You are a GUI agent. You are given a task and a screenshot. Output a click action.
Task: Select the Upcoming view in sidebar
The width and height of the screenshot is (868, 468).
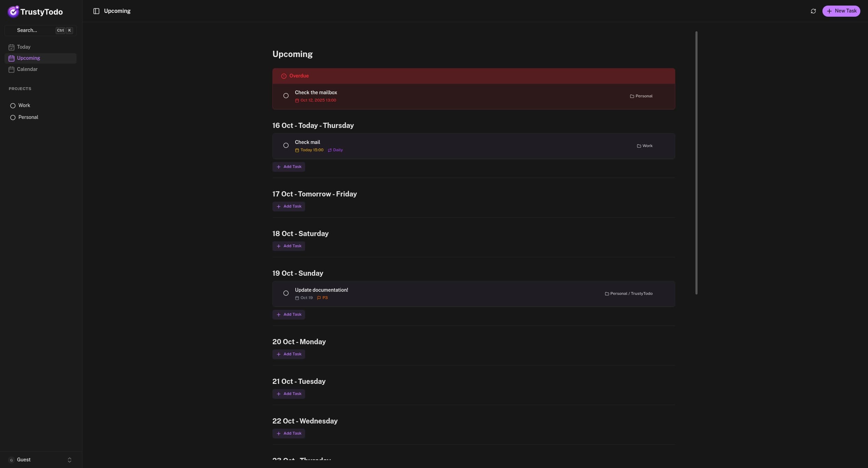(29, 58)
